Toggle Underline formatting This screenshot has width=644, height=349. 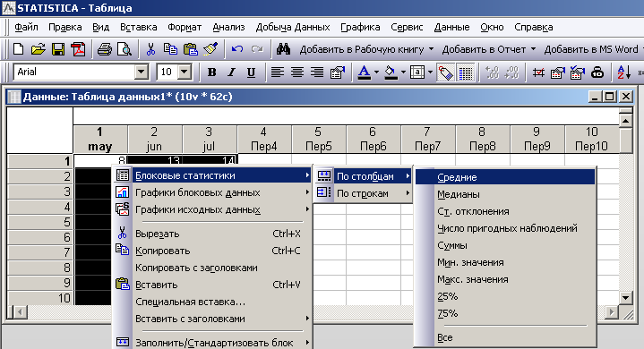(251, 72)
